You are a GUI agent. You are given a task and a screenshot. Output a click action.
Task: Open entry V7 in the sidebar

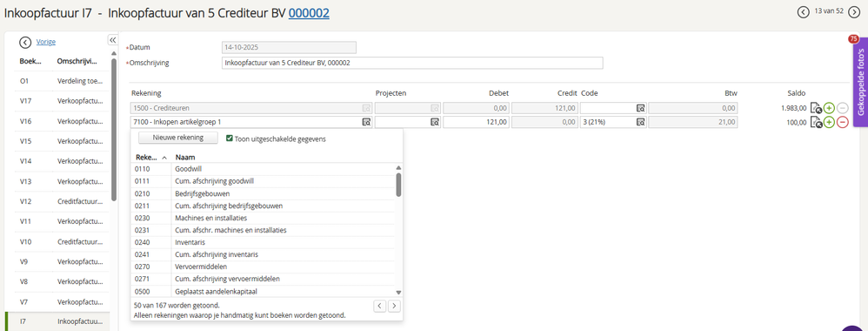coord(62,301)
